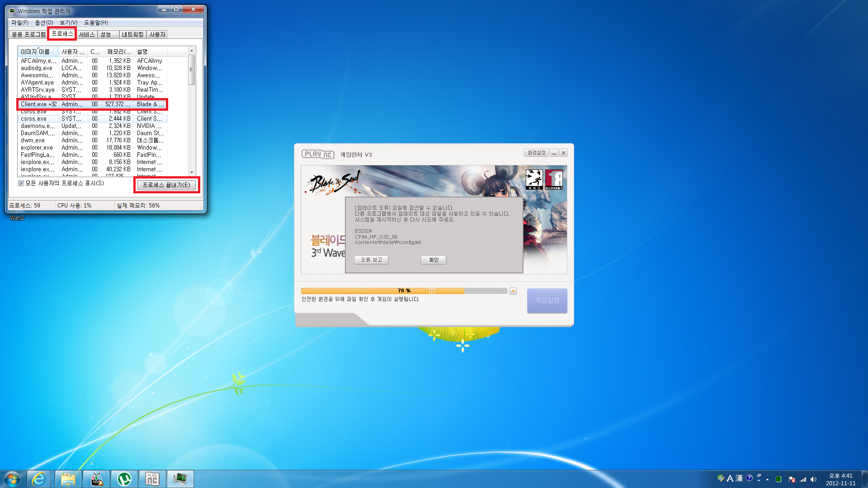Image resolution: width=868 pixels, height=488 pixels.
Task: Open Windows Explorer folder icon in taskbar
Action: 68,479
